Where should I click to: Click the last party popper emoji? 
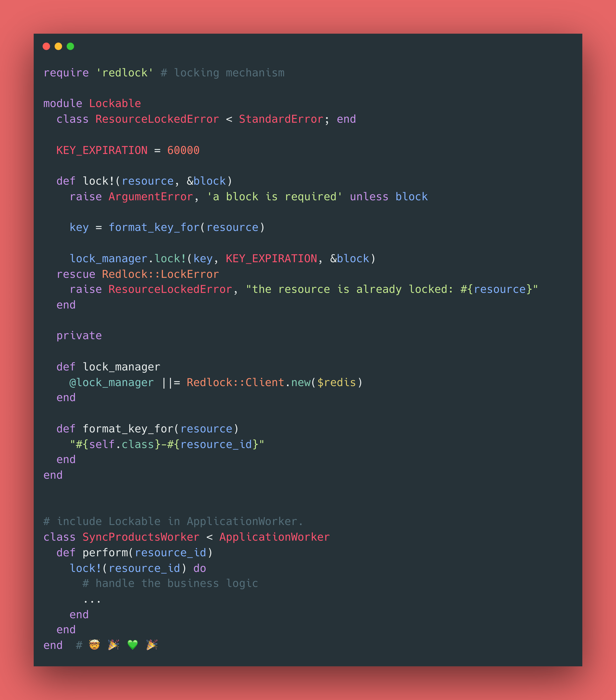pyautogui.click(x=152, y=645)
